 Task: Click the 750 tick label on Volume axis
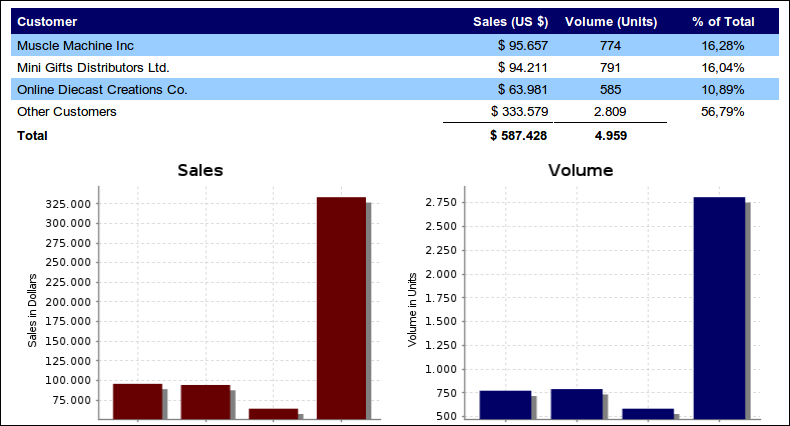pos(446,393)
